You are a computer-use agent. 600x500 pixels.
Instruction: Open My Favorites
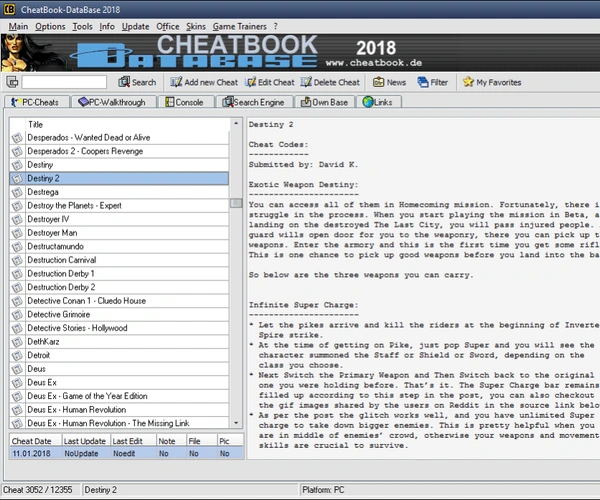[x=492, y=82]
